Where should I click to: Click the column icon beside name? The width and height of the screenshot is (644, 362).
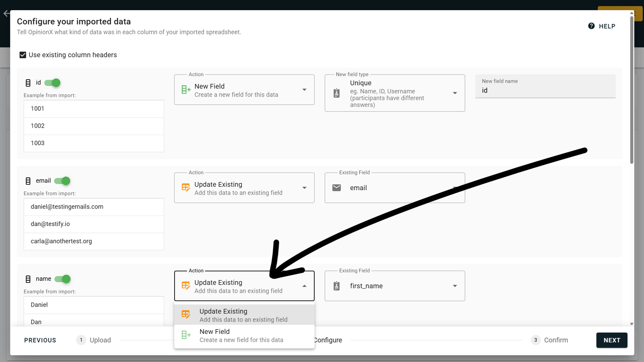coord(28,279)
